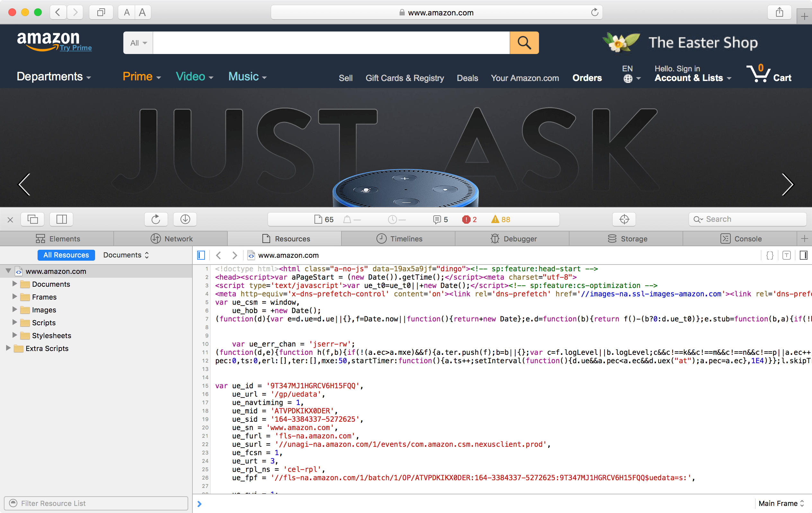812x513 pixels.
Task: Toggle the navigation sidebar visibility button
Action: click(201, 256)
